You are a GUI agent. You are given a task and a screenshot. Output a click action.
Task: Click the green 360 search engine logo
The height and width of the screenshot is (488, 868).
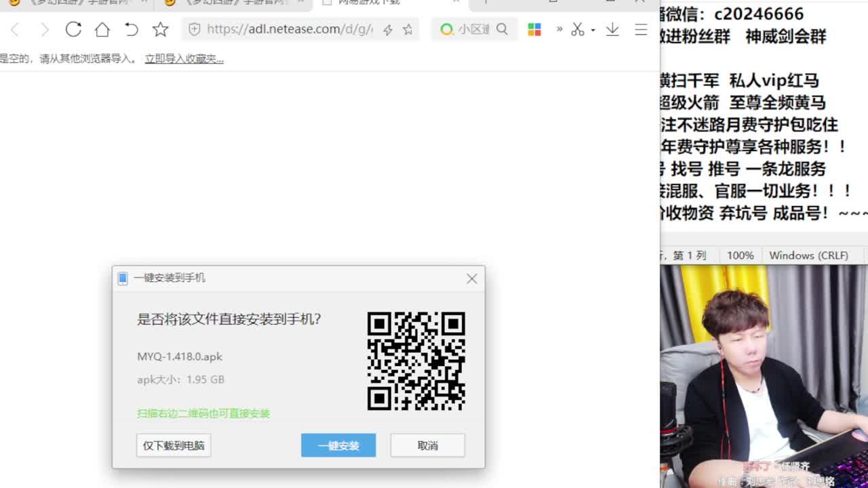click(x=446, y=29)
